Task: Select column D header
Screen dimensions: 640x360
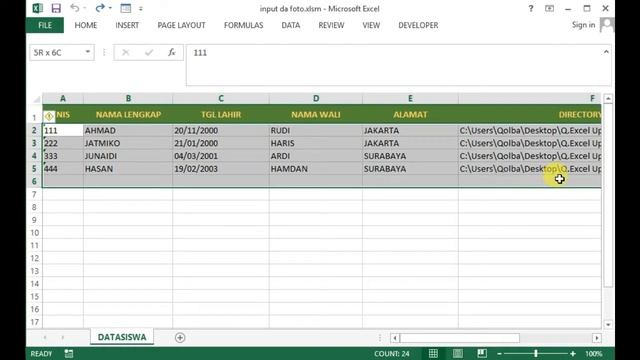Action: tap(316, 98)
